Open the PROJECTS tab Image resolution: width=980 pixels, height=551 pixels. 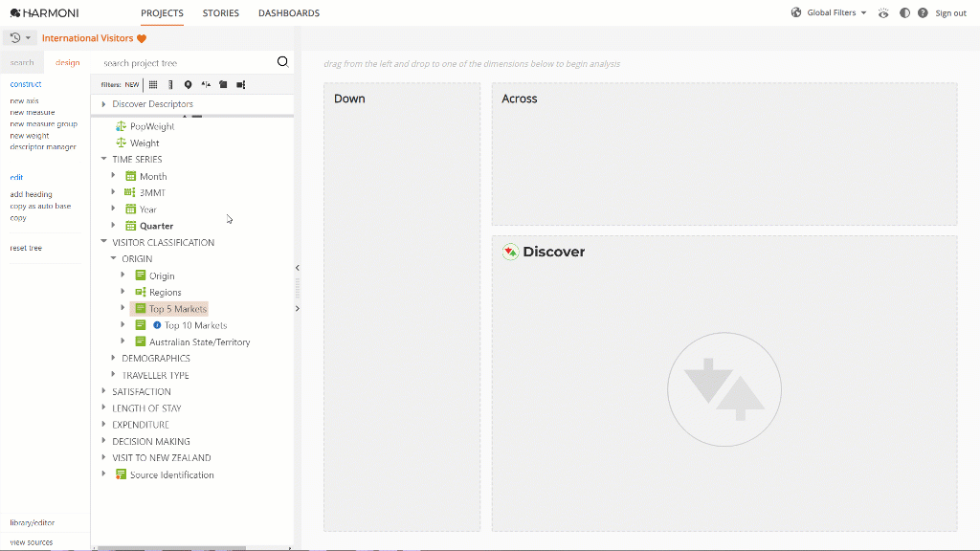(162, 13)
